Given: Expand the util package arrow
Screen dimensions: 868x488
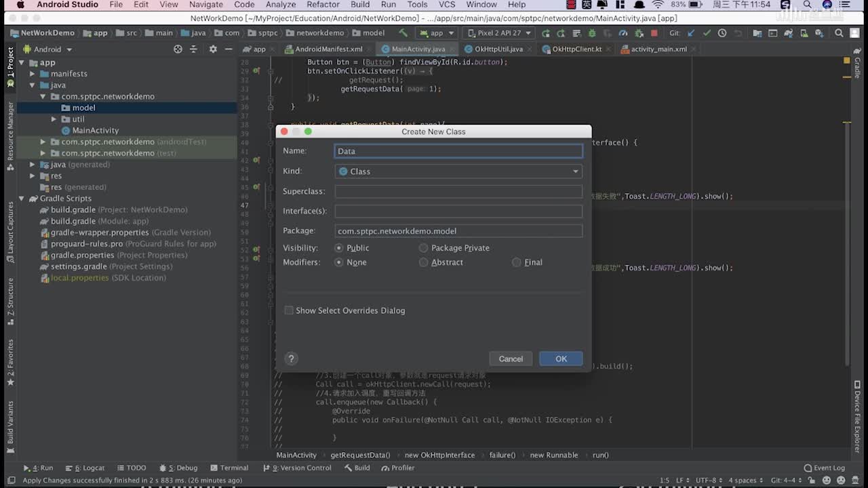Looking at the screenshot, I should [54, 119].
